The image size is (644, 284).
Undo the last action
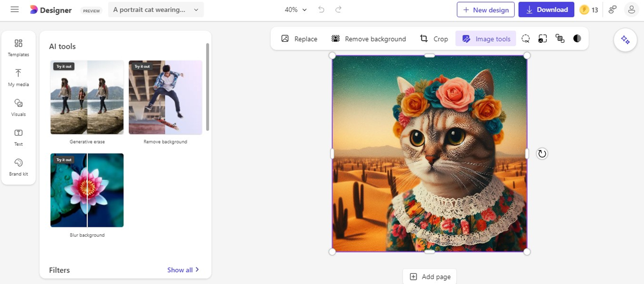point(321,10)
